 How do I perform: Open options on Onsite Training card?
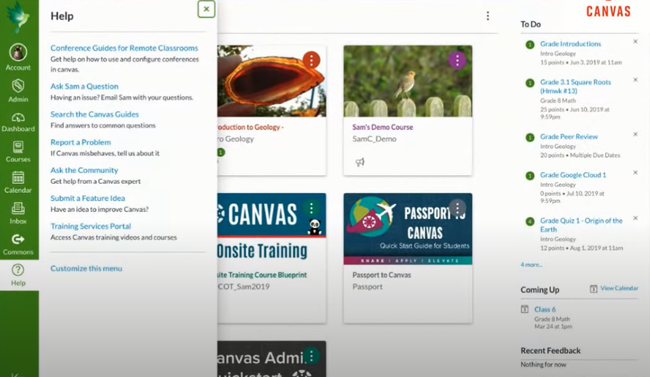(311, 208)
